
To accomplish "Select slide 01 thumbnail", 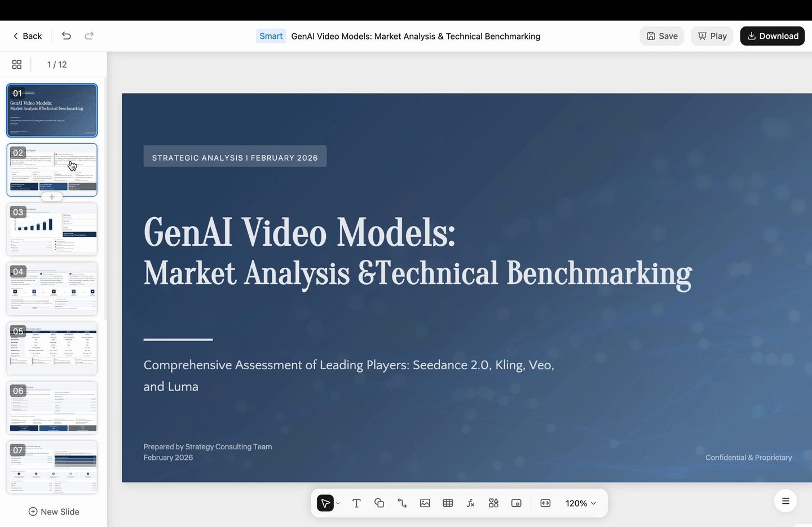I will click(x=52, y=110).
